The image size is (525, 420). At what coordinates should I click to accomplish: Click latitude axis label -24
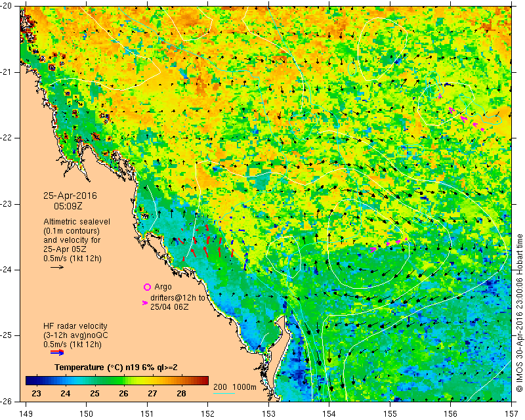point(7,270)
